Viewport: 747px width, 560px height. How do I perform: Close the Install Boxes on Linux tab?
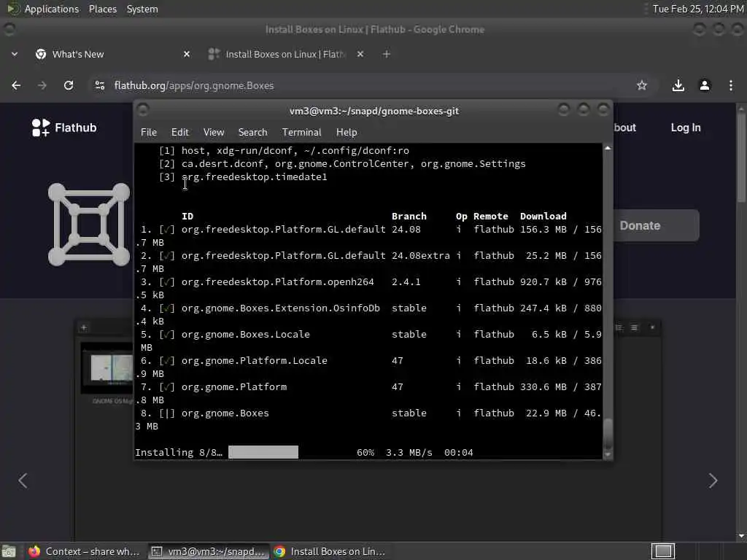pyautogui.click(x=360, y=54)
